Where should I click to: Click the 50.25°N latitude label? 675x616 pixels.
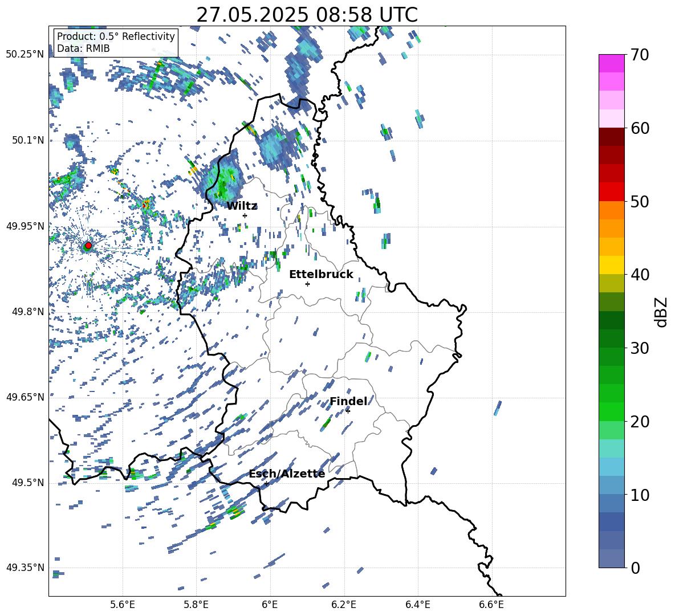[25, 55]
